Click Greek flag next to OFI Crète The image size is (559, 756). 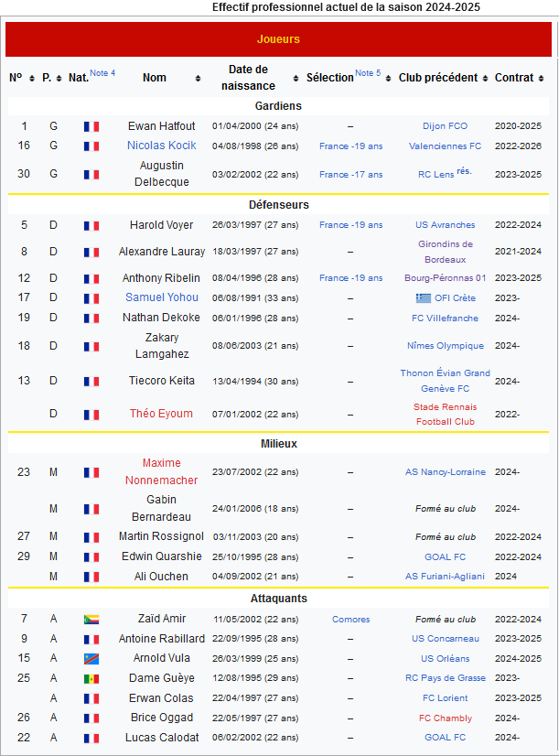422,298
